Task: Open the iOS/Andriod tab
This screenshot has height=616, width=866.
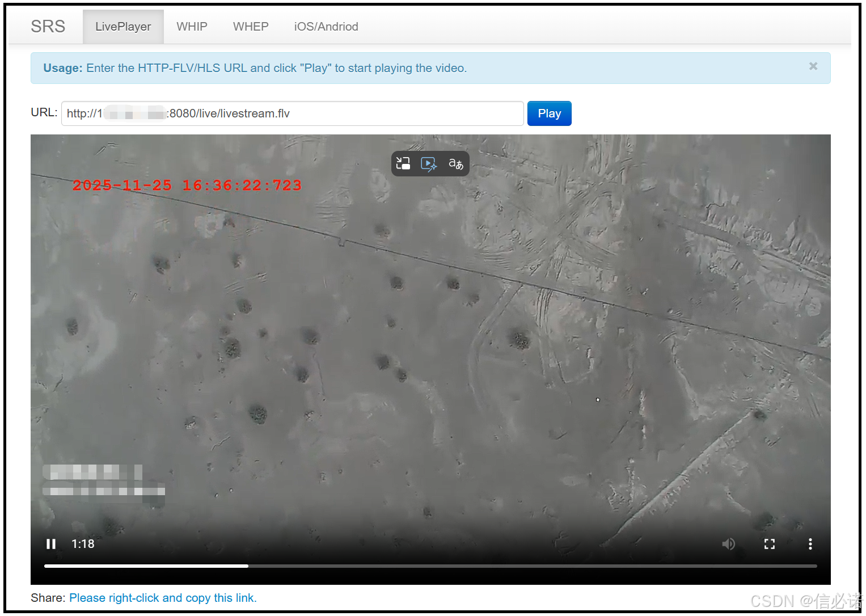Action: [326, 27]
